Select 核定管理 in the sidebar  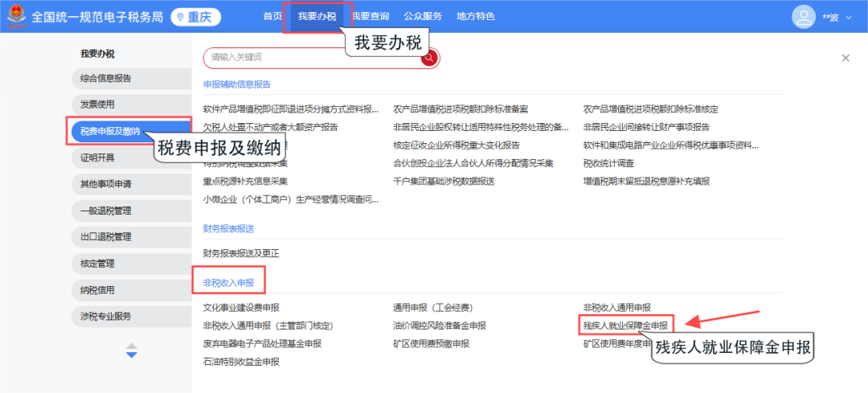pyautogui.click(x=131, y=264)
